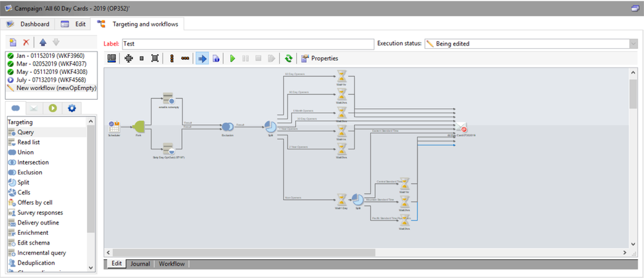Click the zoom to fit icon
Viewport: 644px width, 278px height.
coord(155,59)
